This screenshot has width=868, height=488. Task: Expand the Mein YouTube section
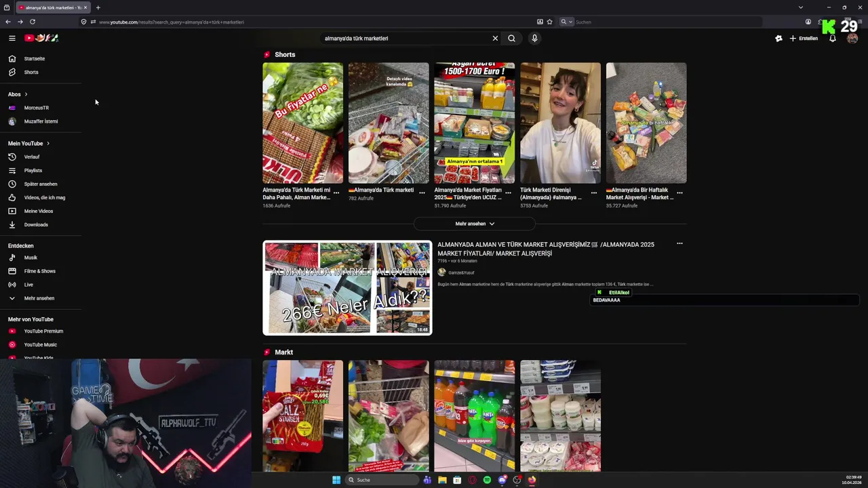pos(28,144)
